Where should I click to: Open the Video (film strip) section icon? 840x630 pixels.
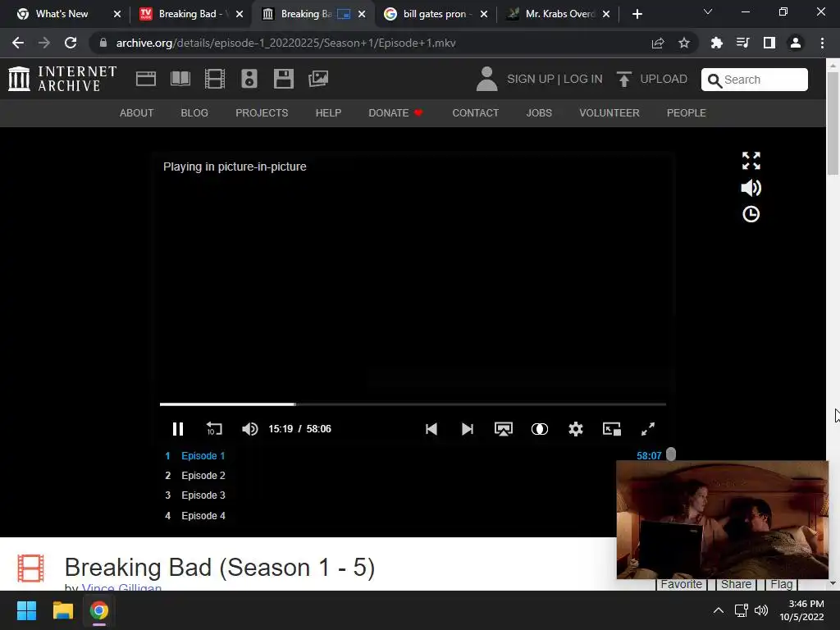pos(215,79)
